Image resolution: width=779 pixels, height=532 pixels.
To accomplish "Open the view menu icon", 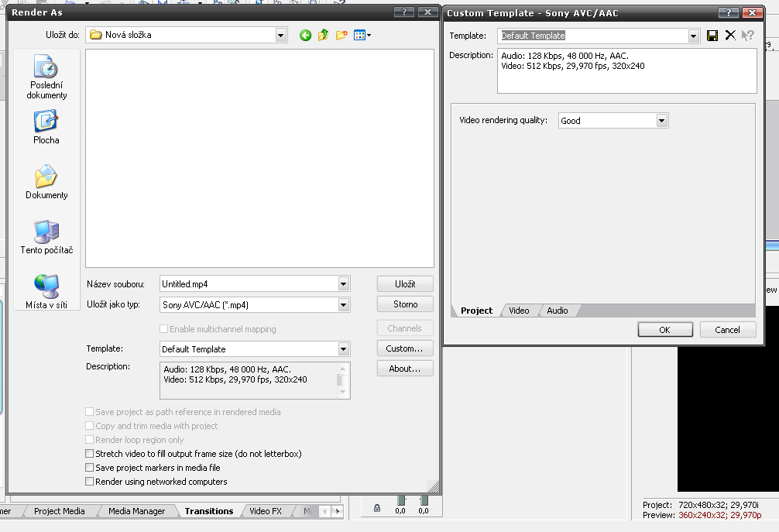I will click(362, 36).
